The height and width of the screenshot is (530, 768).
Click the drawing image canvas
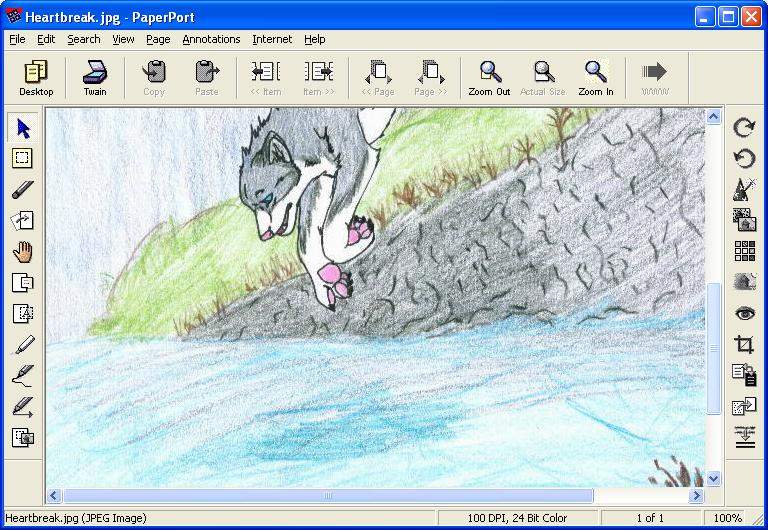point(375,297)
